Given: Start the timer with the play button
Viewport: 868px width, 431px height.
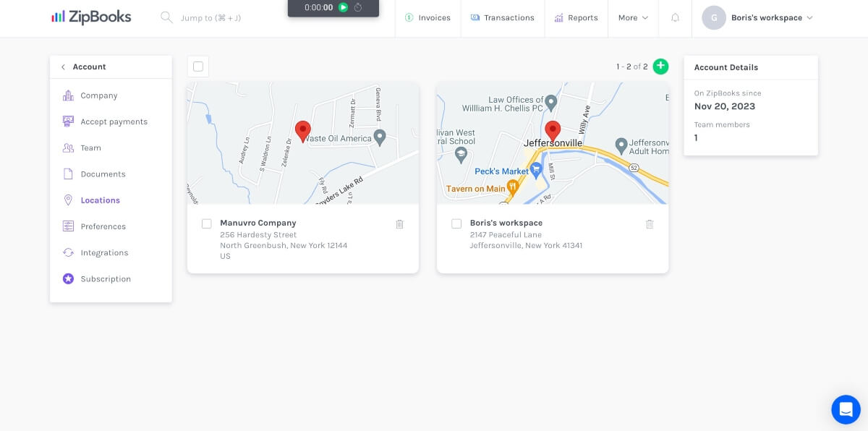Looking at the screenshot, I should tap(344, 7).
